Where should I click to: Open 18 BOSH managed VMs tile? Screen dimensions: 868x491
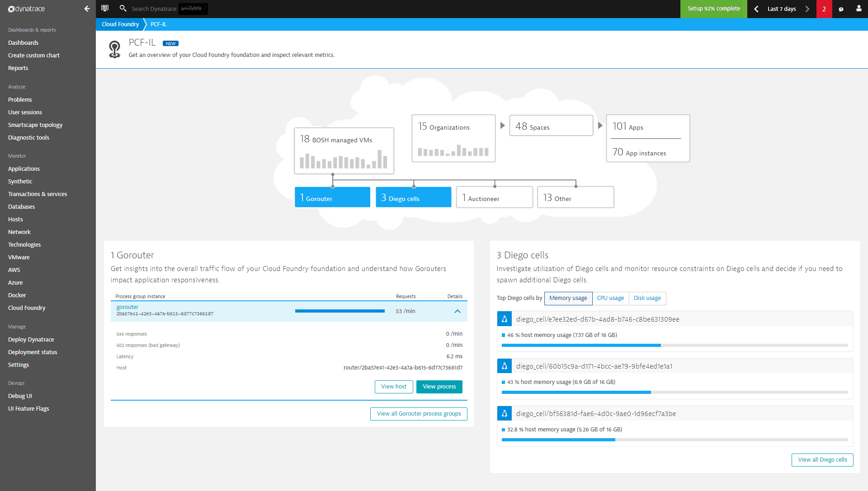click(344, 151)
